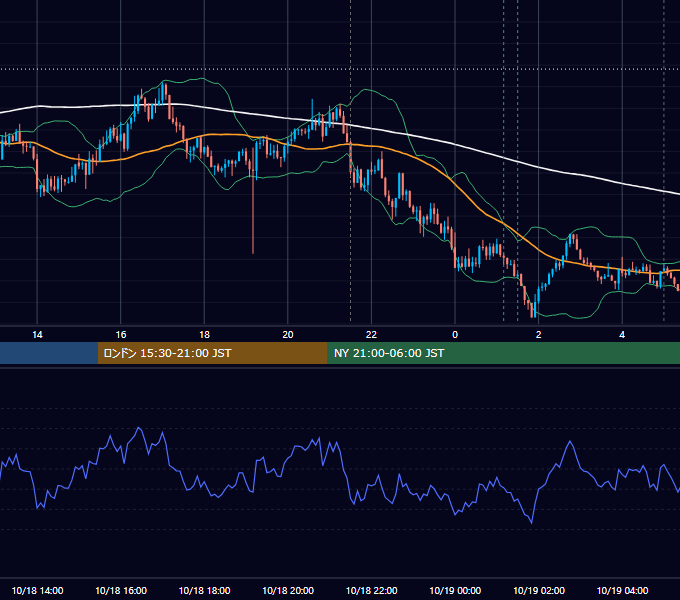This screenshot has width=680, height=600.
Task: Click the long red wick candle after 19:00
Action: click(253, 201)
